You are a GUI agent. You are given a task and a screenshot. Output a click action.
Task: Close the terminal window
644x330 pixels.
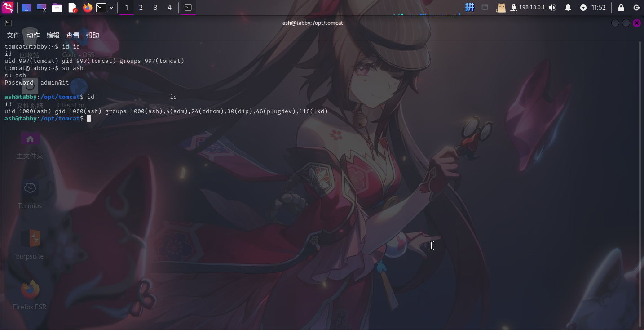point(637,23)
